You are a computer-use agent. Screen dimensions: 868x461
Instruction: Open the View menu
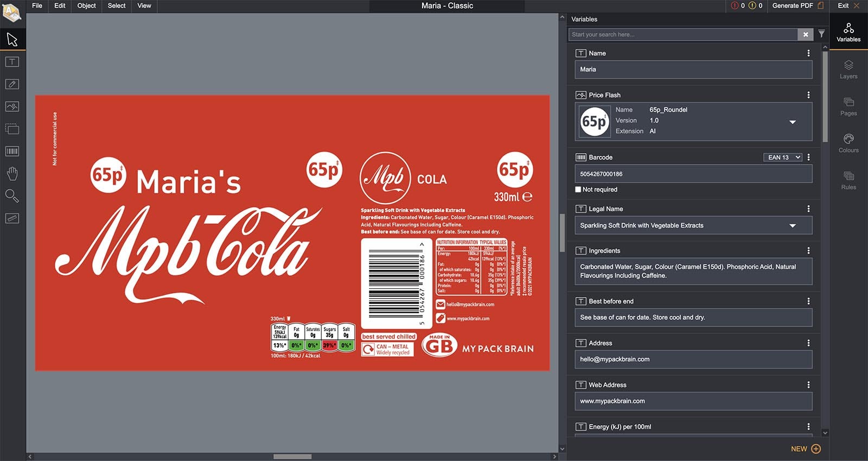pos(144,5)
